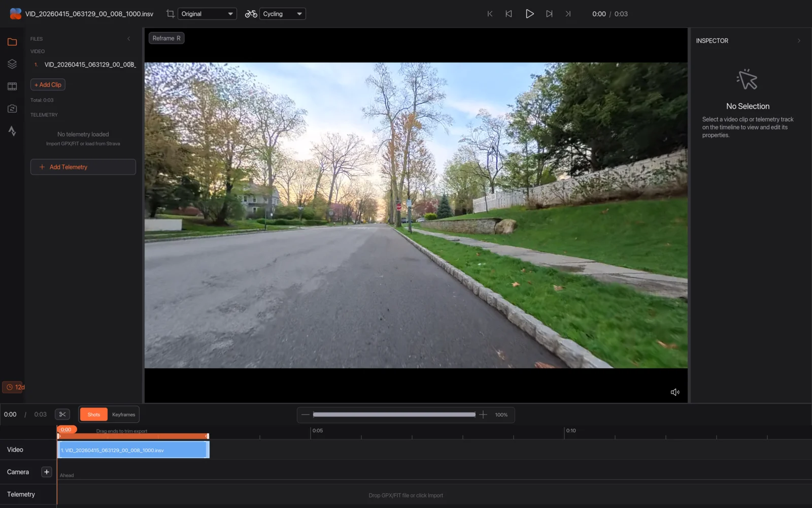Step back one frame
This screenshot has height=508, width=812.
509,14
